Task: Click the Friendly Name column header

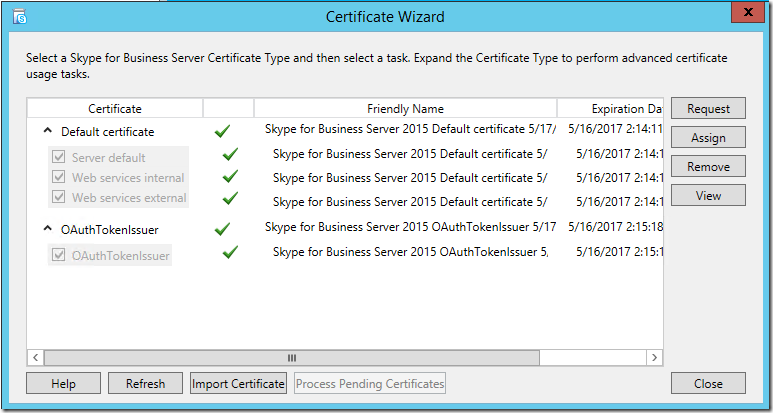Action: (x=405, y=109)
